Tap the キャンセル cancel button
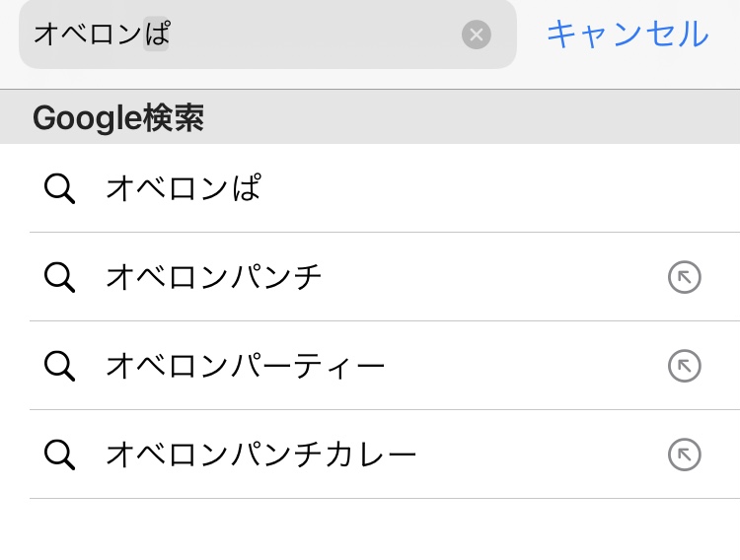The height and width of the screenshot is (560, 740). [x=628, y=35]
